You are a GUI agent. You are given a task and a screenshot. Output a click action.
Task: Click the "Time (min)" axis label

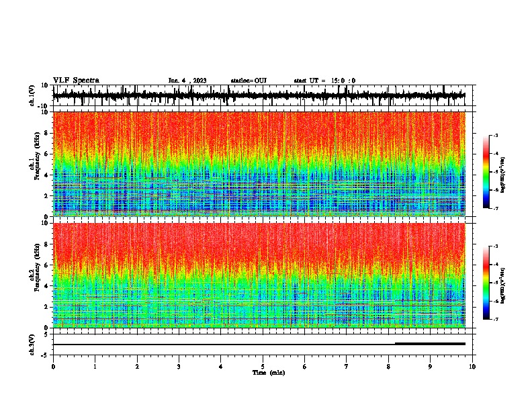coord(269,373)
